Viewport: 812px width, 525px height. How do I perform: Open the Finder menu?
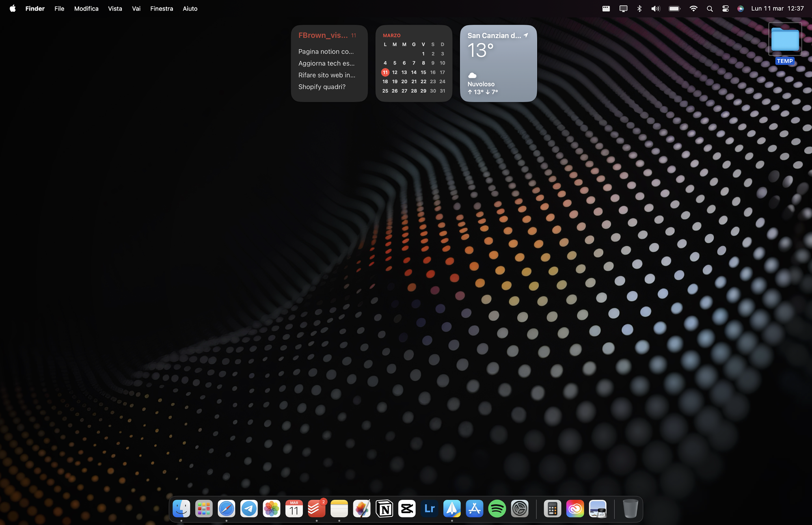(x=35, y=9)
